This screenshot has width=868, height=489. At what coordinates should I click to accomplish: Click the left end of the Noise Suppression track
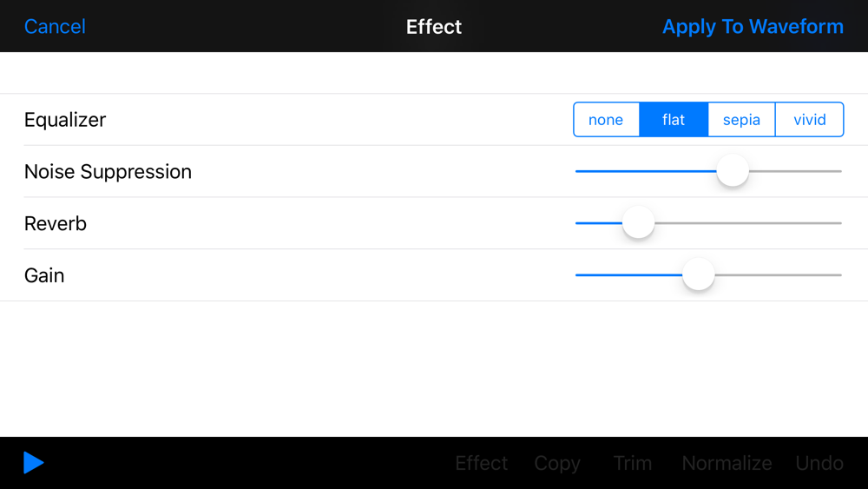pos(578,171)
